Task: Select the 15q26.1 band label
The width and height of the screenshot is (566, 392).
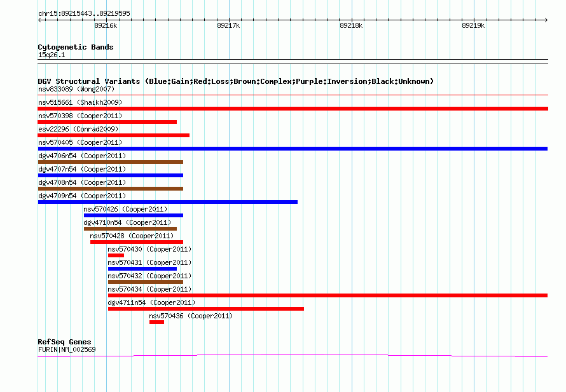Action: (x=52, y=55)
